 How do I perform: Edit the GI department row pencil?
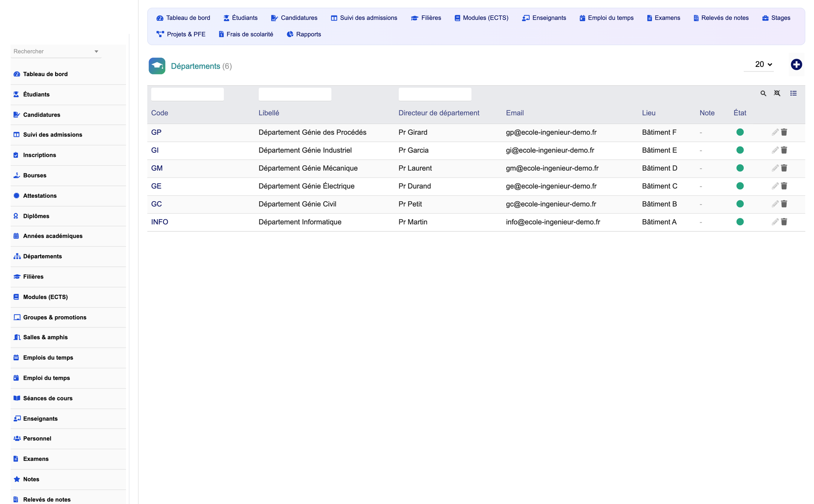click(775, 150)
